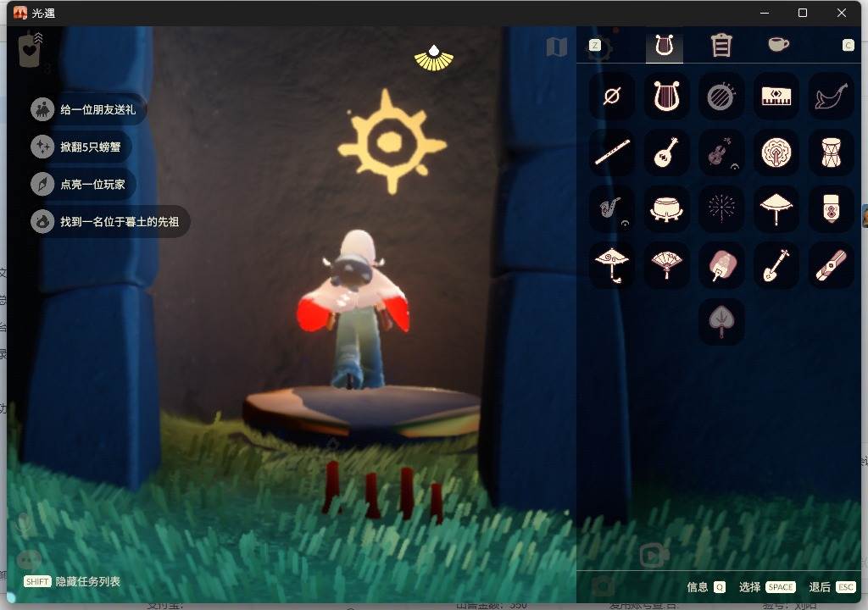Screen dimensions: 868x610
Task: Select the pink round hand fan item
Action: pos(721,265)
